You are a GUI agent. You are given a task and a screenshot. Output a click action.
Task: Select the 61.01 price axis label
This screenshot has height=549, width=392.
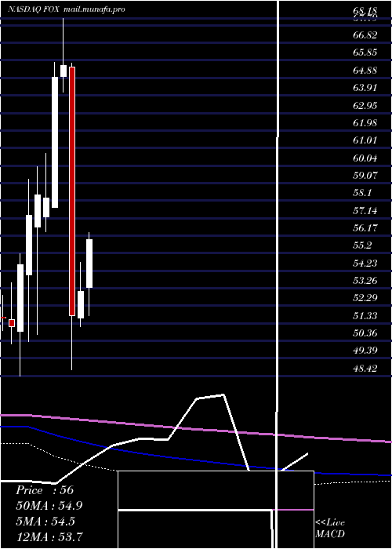click(x=365, y=140)
